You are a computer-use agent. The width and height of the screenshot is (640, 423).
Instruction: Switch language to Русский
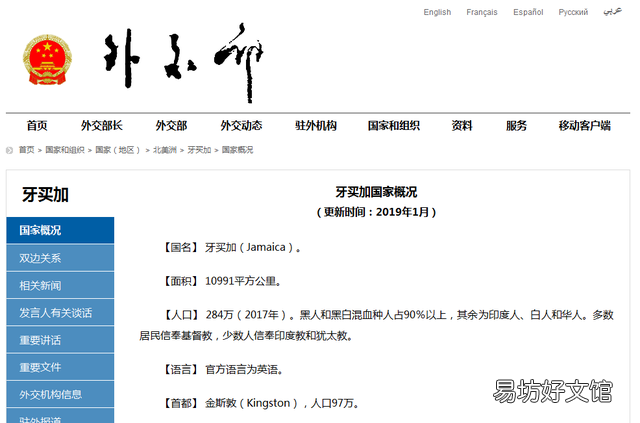pos(573,12)
